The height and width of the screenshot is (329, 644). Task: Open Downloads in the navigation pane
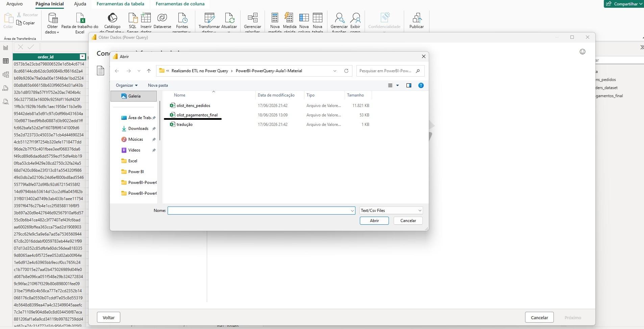click(x=138, y=129)
